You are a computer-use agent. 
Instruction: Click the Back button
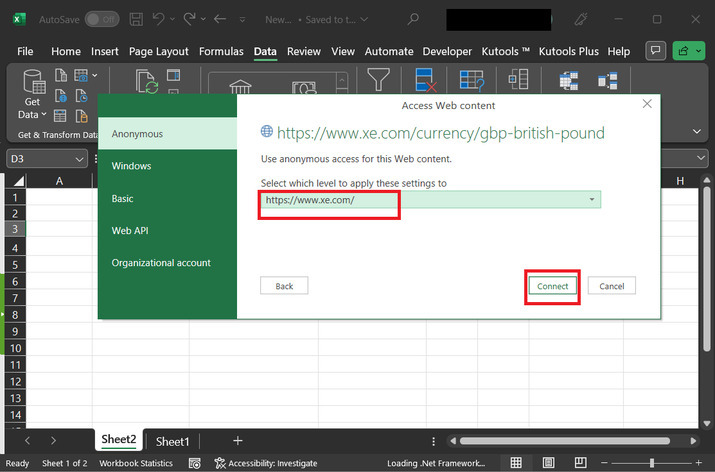(284, 286)
